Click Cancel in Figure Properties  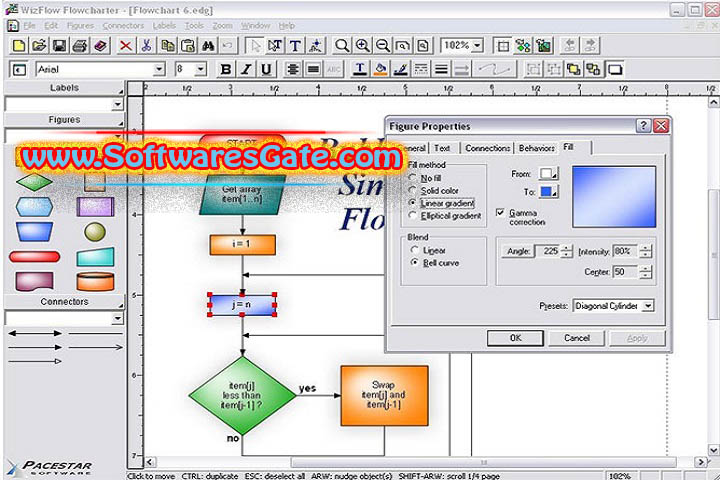(577, 338)
